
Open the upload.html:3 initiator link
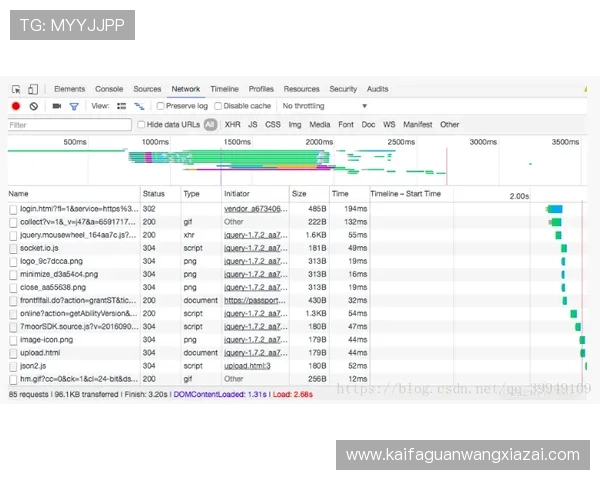point(247,365)
